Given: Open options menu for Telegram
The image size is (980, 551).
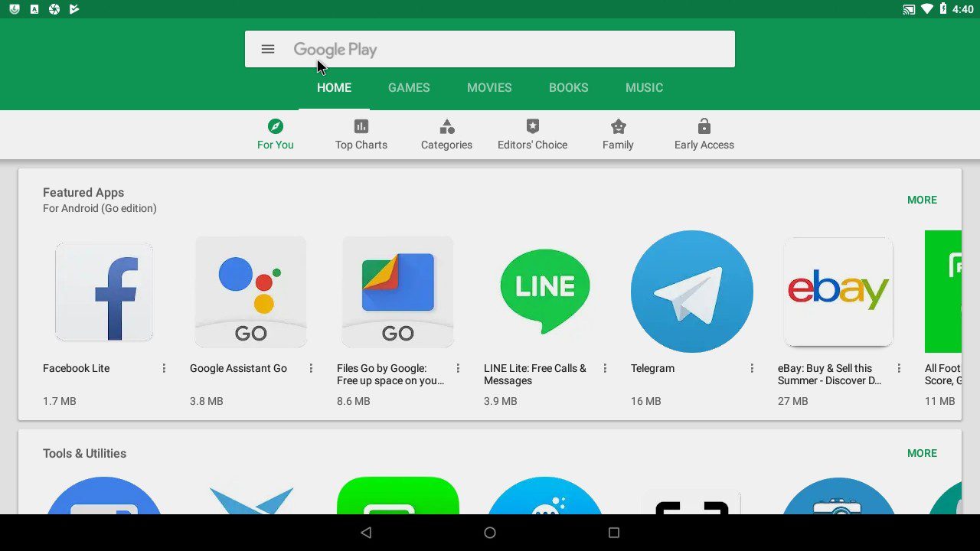Looking at the screenshot, I should tap(752, 368).
